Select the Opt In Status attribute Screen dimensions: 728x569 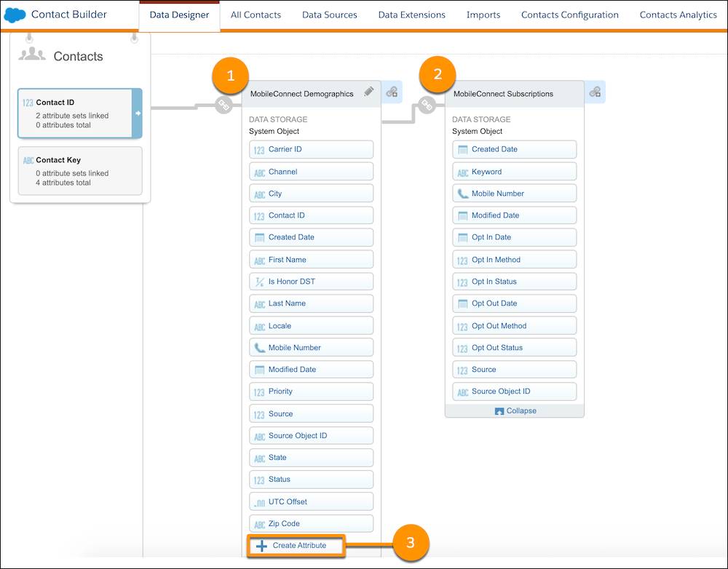click(515, 282)
